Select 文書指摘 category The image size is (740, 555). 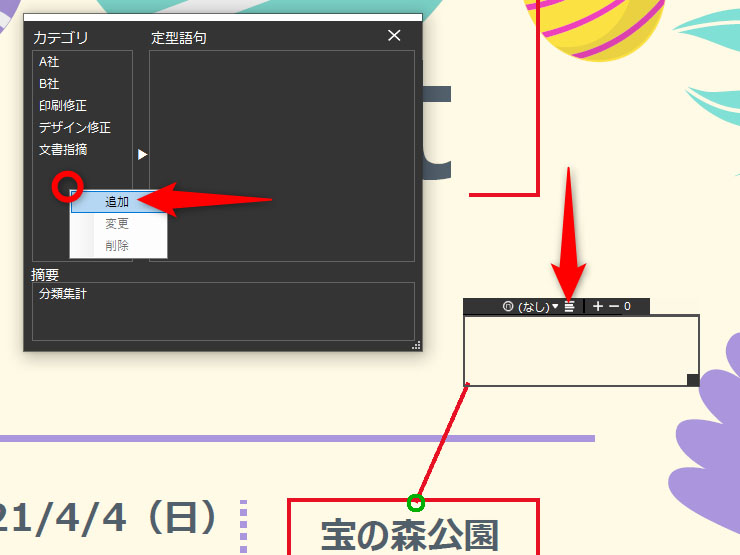pos(63,150)
